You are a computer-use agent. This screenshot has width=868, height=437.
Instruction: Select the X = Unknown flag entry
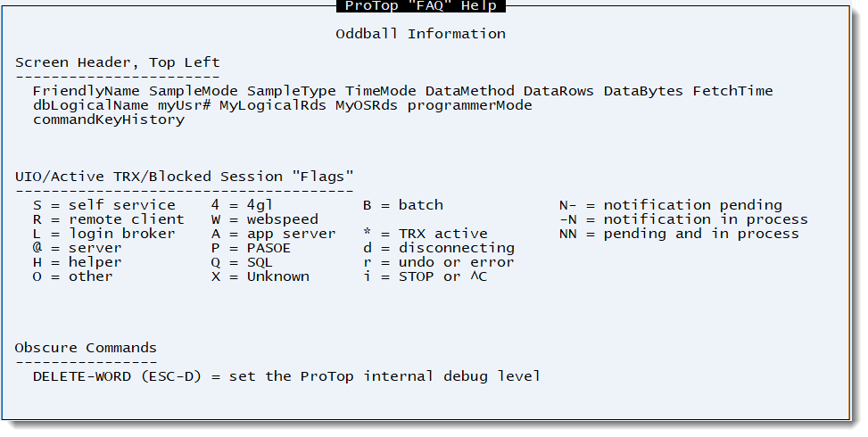coord(260,276)
